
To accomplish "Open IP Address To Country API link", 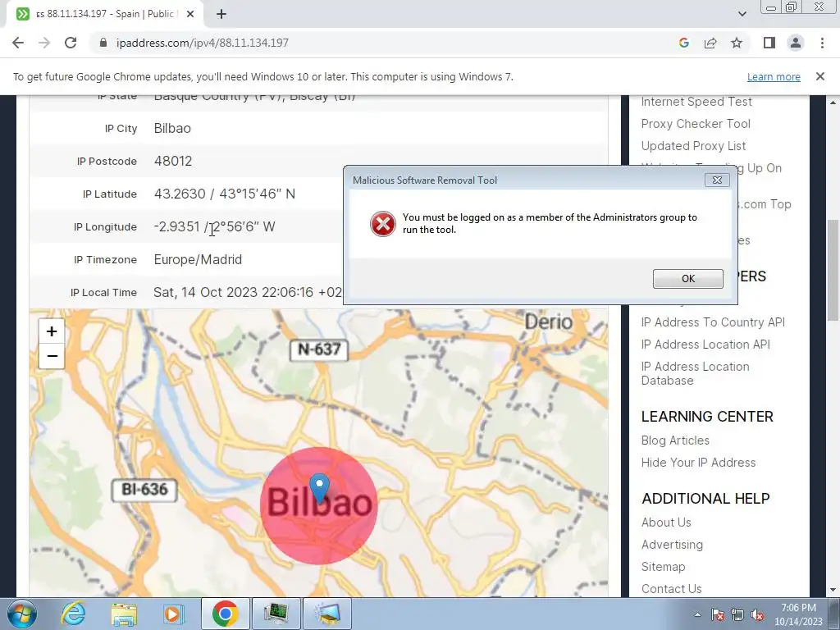I will [x=713, y=322].
